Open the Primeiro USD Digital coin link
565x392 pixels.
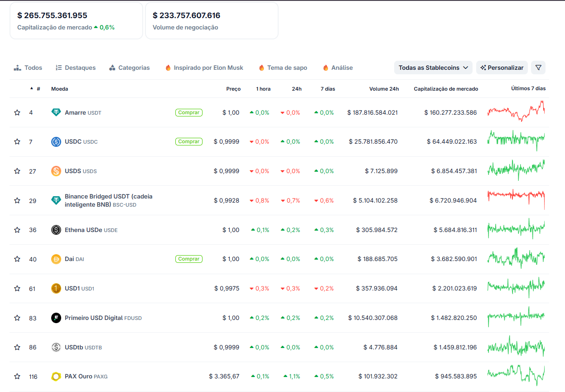[x=103, y=318]
